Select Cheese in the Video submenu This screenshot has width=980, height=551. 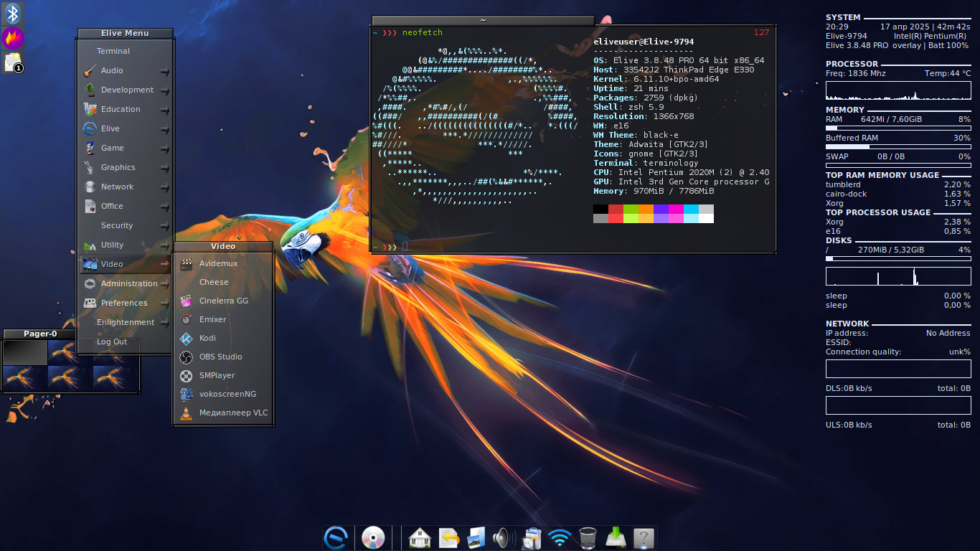click(x=223, y=282)
